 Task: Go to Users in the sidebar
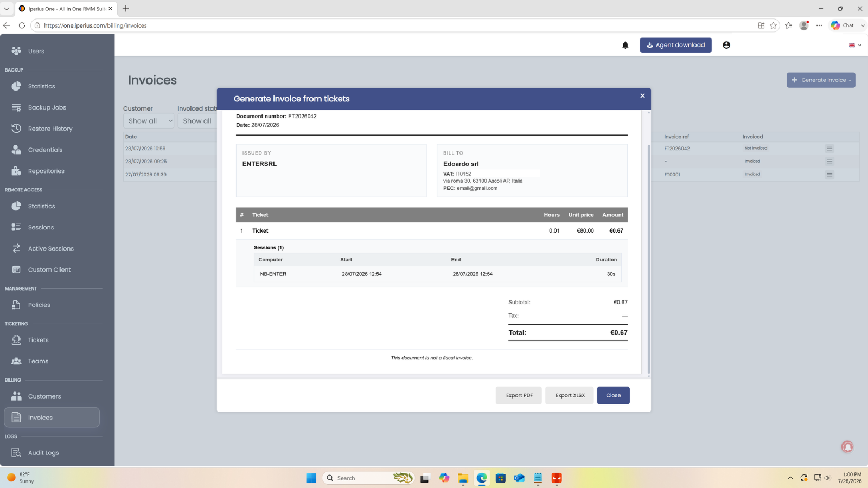36,51
